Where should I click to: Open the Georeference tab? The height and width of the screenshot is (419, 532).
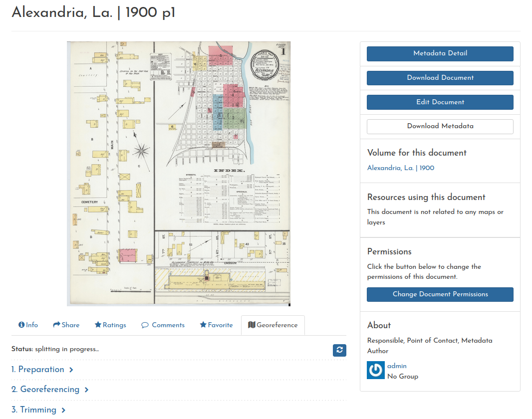point(272,325)
